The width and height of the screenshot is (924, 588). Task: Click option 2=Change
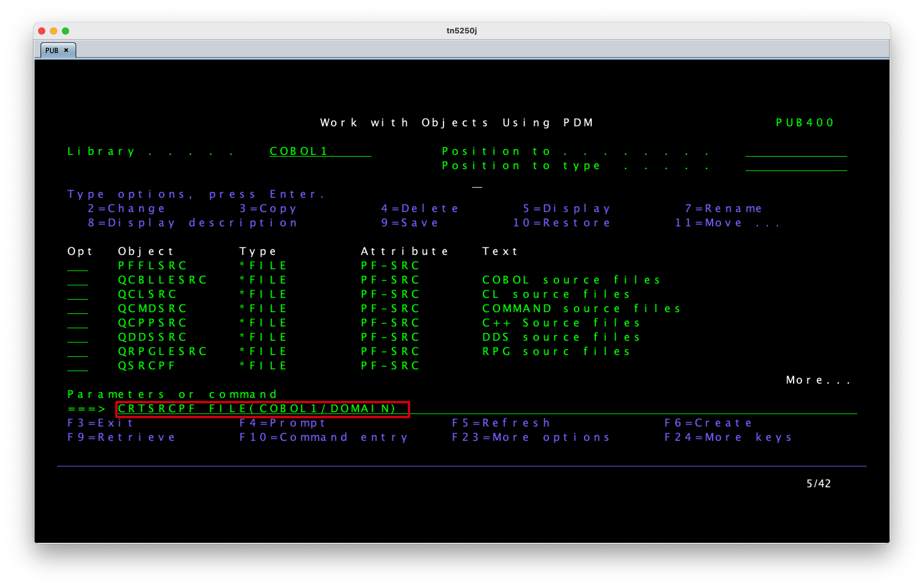(126, 208)
